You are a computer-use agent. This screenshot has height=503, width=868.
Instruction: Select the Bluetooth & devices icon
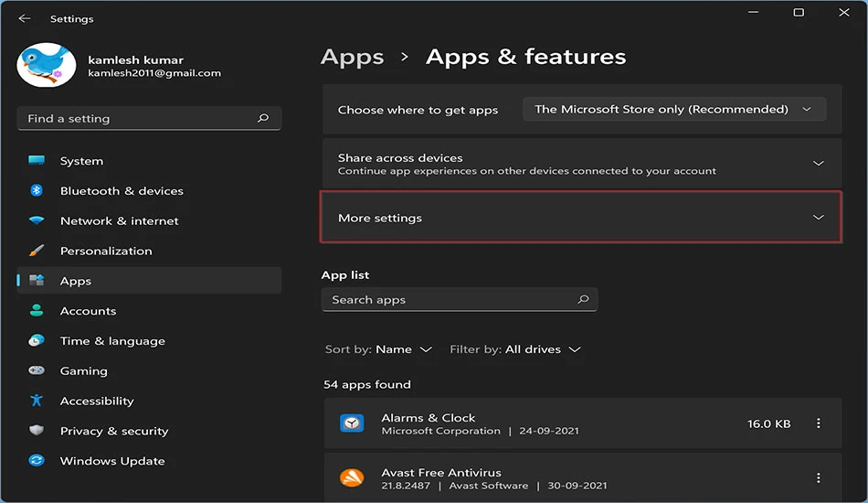coord(37,190)
